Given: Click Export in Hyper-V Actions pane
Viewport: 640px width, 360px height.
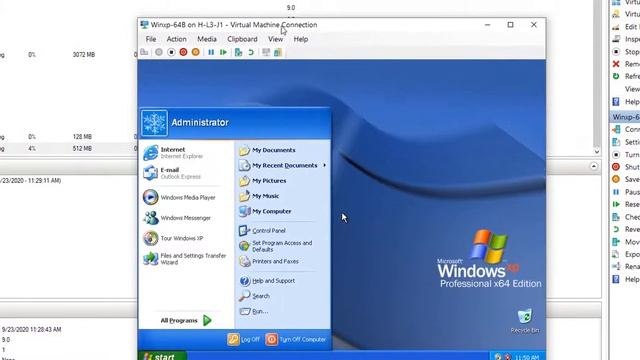Looking at the screenshot, I should pos(626,254).
